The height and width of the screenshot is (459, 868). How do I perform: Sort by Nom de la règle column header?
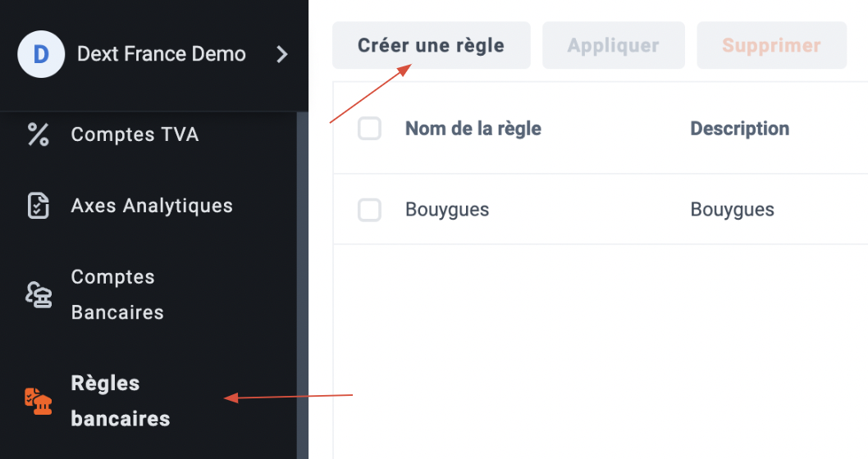pos(473,129)
